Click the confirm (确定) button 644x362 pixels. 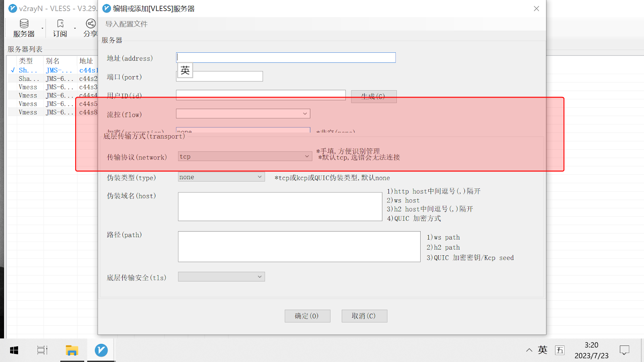[307, 316]
